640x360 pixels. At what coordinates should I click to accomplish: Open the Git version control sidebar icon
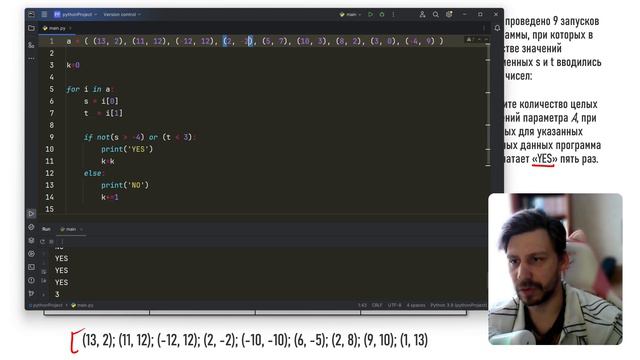[x=31, y=293]
